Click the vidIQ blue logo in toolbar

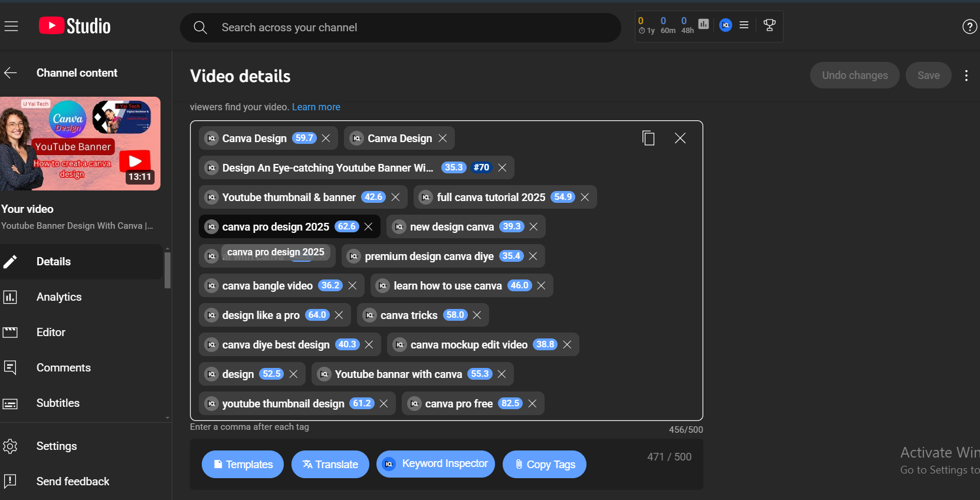(726, 25)
